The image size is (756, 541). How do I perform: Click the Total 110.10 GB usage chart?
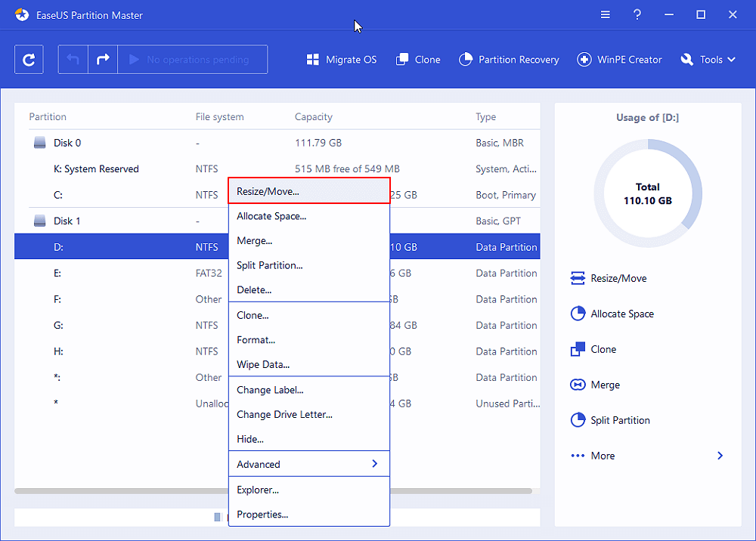point(648,193)
